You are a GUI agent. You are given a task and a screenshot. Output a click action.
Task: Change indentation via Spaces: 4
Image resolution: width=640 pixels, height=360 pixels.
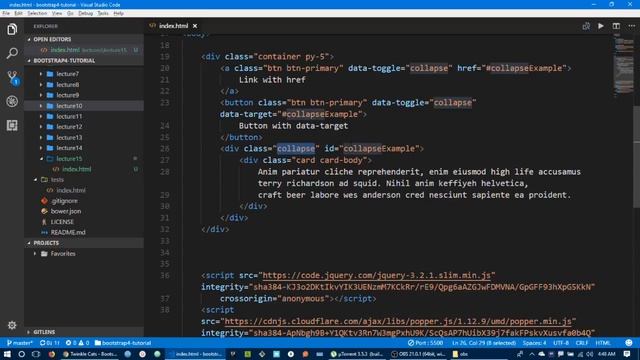click(x=534, y=343)
